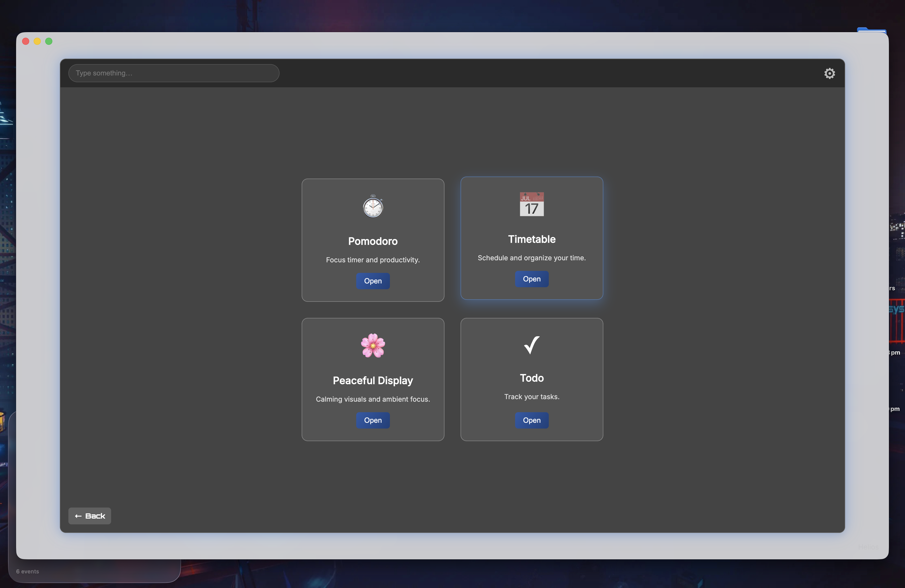Go back with the Back button

tap(90, 516)
